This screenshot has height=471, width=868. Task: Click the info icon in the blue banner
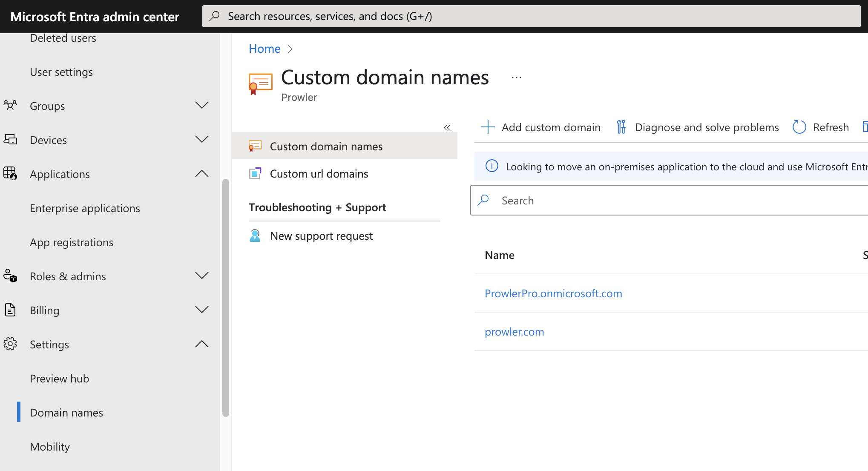491,166
